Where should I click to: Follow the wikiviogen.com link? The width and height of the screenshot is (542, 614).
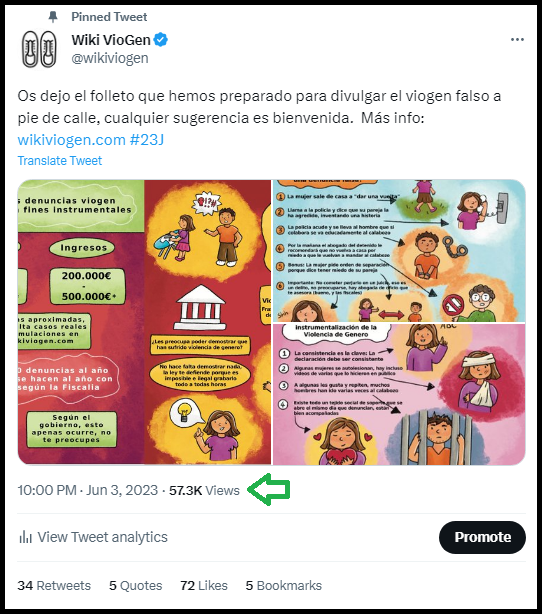(72, 140)
